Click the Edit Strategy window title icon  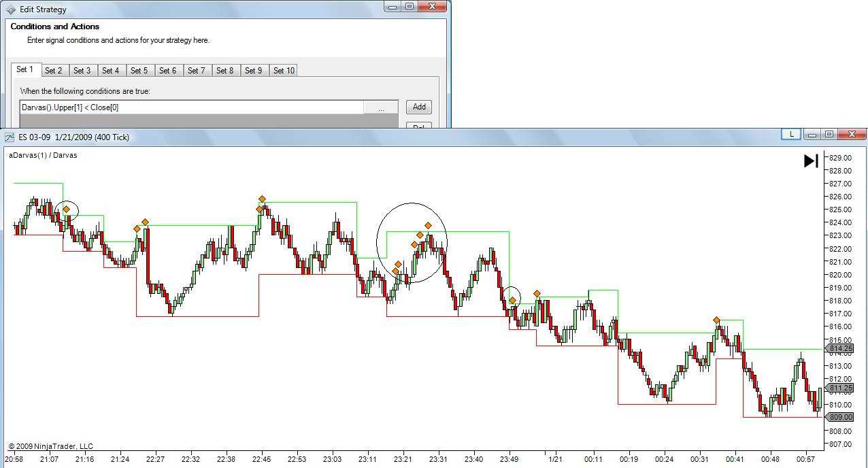[x=11, y=10]
